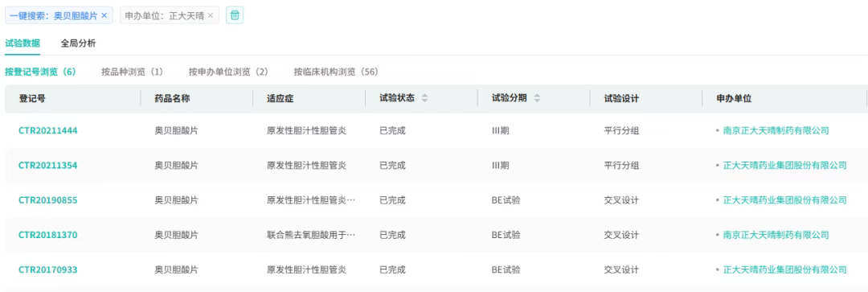The image size is (868, 292).
Task: Clear all filters with trash icon
Action: [235, 15]
